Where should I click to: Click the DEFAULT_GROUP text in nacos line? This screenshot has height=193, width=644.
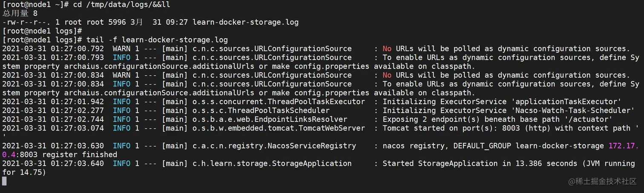click(482, 146)
